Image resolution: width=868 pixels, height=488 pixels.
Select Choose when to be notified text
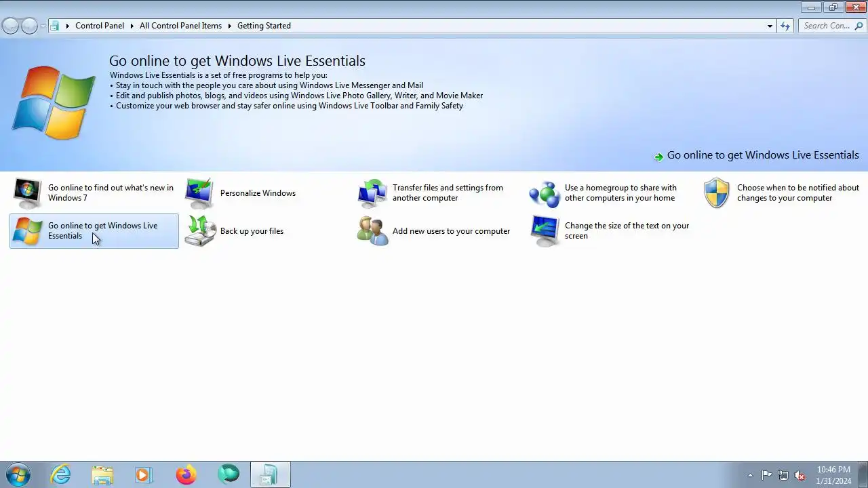[798, 193]
